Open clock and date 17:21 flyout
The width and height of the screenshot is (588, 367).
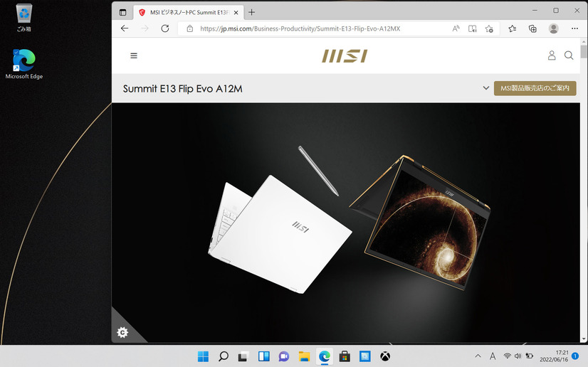click(555, 356)
